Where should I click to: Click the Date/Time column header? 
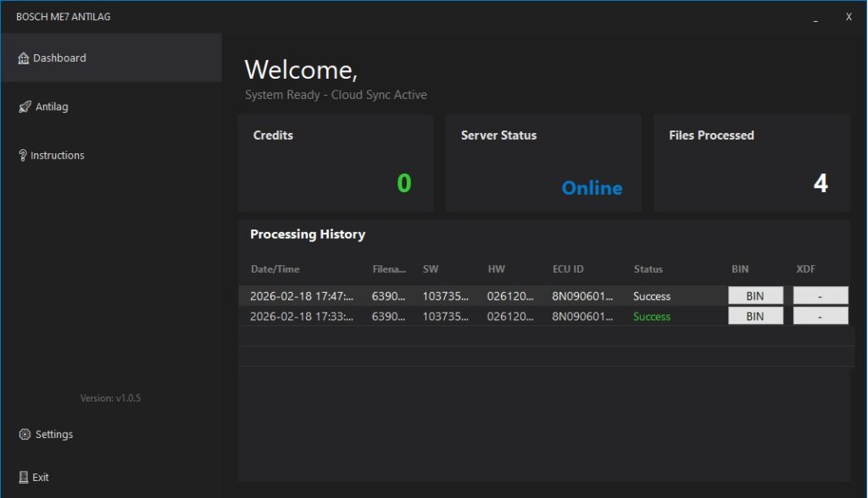point(275,269)
